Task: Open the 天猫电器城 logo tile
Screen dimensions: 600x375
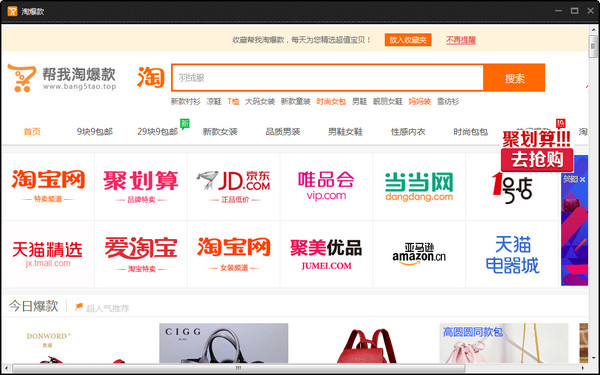Action: coord(512,254)
